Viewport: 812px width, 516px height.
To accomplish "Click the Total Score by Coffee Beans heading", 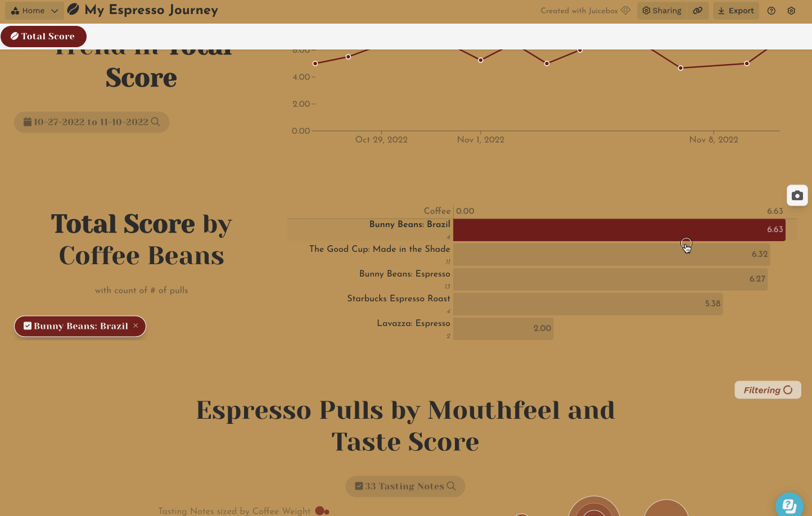I will [142, 240].
